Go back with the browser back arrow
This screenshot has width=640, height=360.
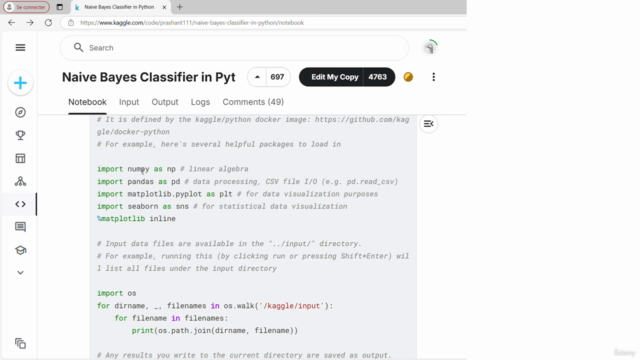11,22
